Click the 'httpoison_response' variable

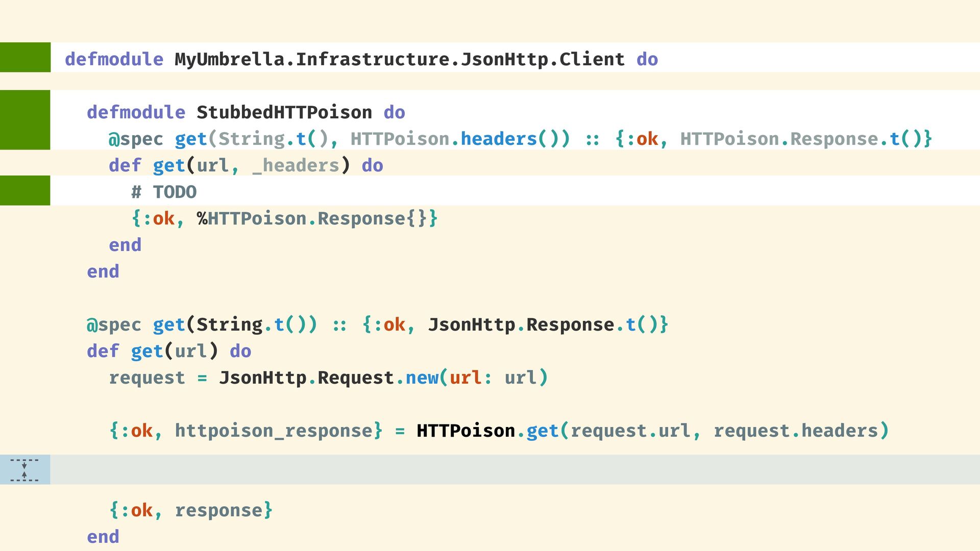(x=274, y=431)
